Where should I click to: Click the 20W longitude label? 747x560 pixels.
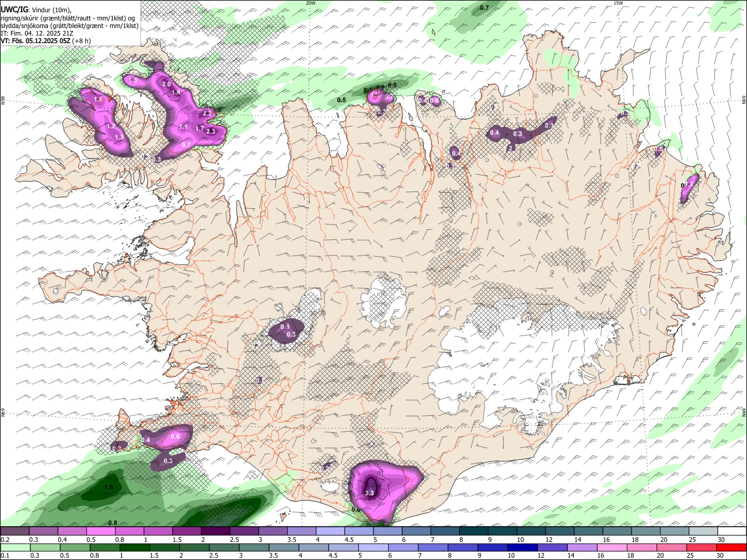coord(310,3)
